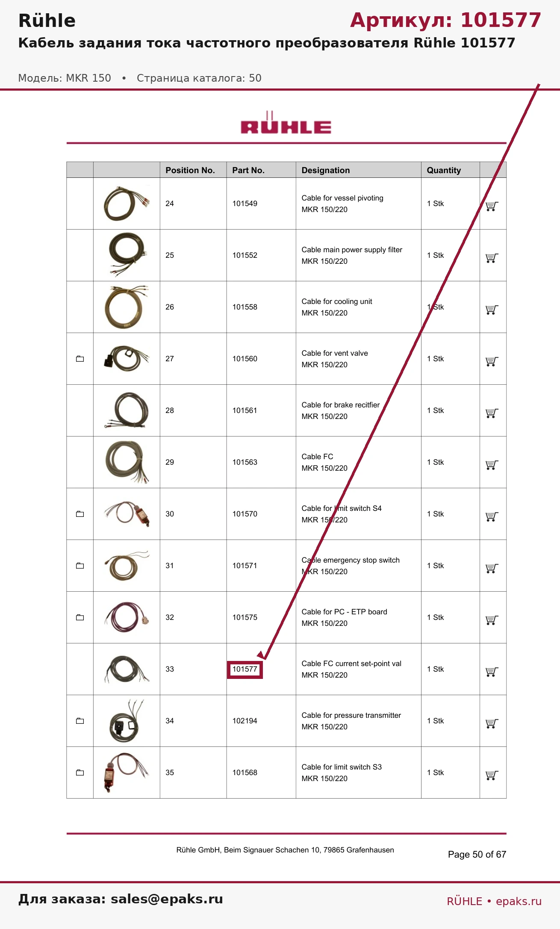Viewport: 560px width, 929px height.
Task: Click the highlighted part number 101577
Action: 245,669
